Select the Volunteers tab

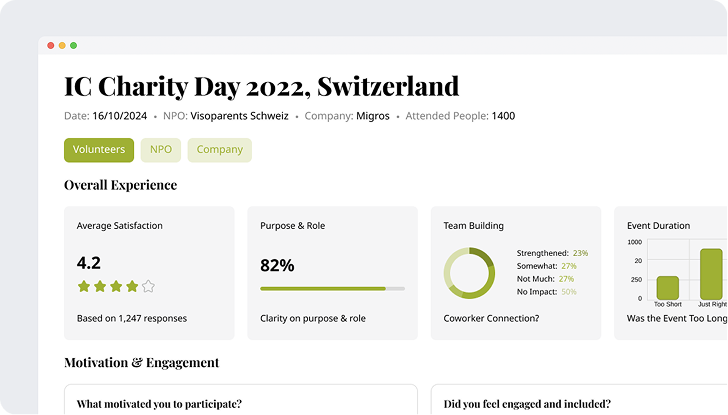(x=99, y=150)
